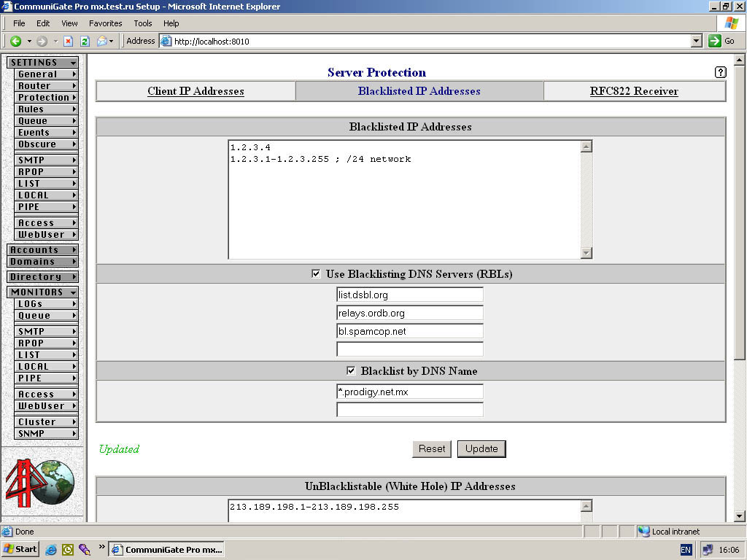
Task: Open General under SETTINGS
Action: coord(47,74)
